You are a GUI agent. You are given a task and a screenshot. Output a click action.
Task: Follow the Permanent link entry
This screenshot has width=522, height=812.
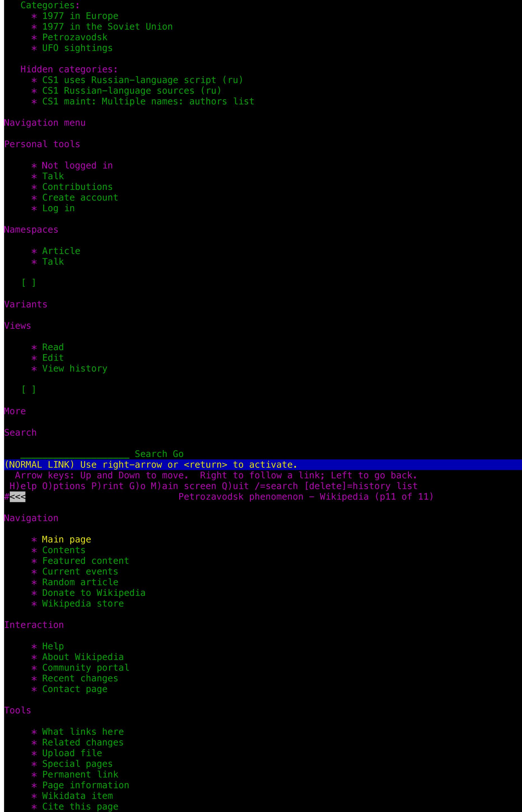(x=80, y=774)
